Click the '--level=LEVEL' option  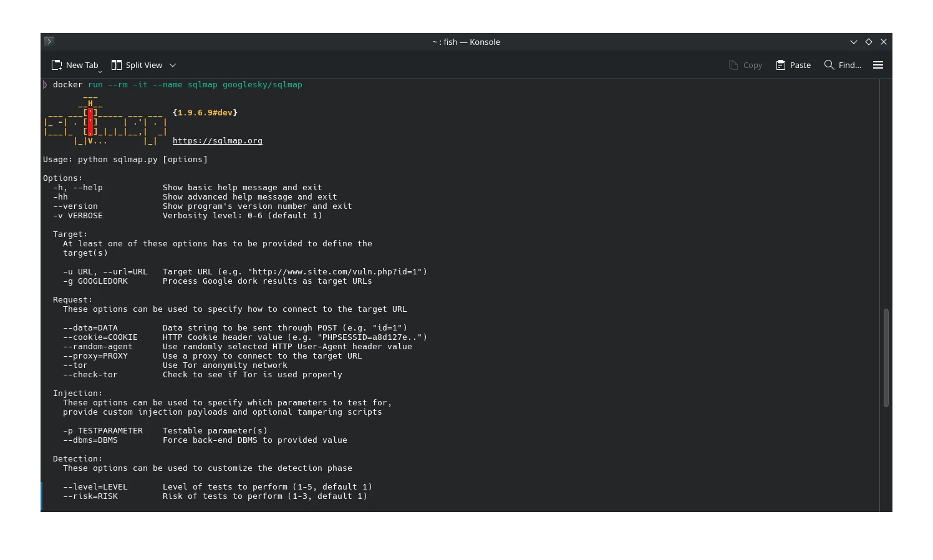pos(95,487)
